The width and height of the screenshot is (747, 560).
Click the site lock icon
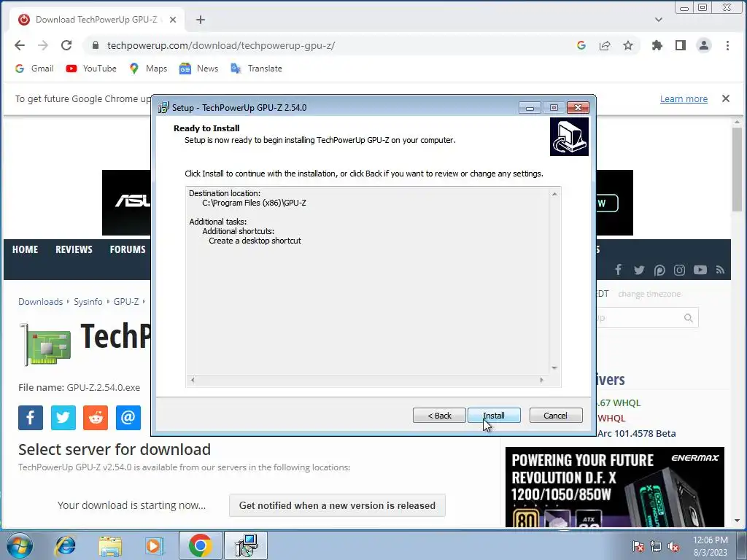(x=96, y=45)
